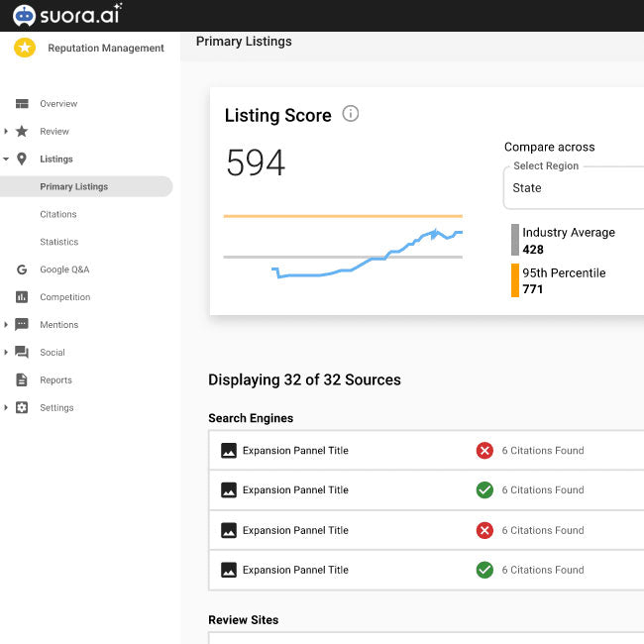
Task: Click the Overview dashboard icon
Action: (x=22, y=104)
